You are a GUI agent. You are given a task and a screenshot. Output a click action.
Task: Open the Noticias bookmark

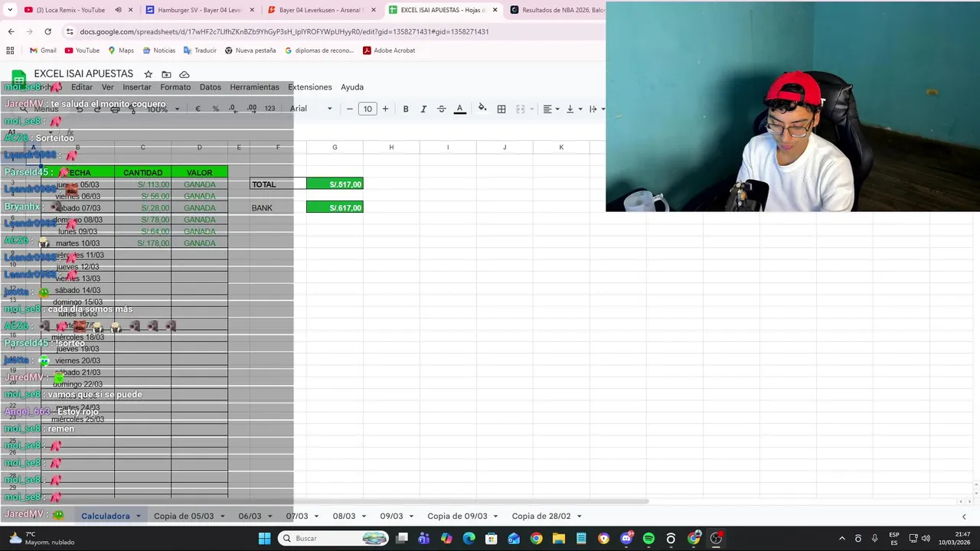158,51
